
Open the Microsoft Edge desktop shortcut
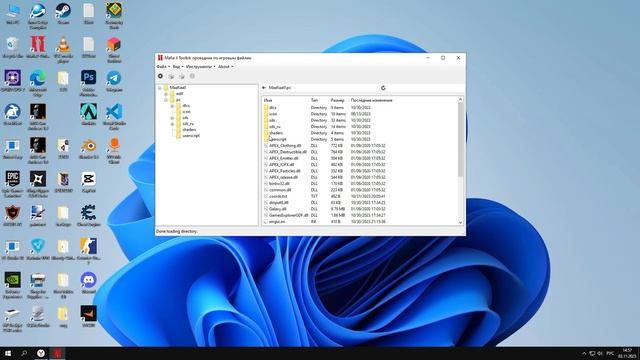(38, 83)
